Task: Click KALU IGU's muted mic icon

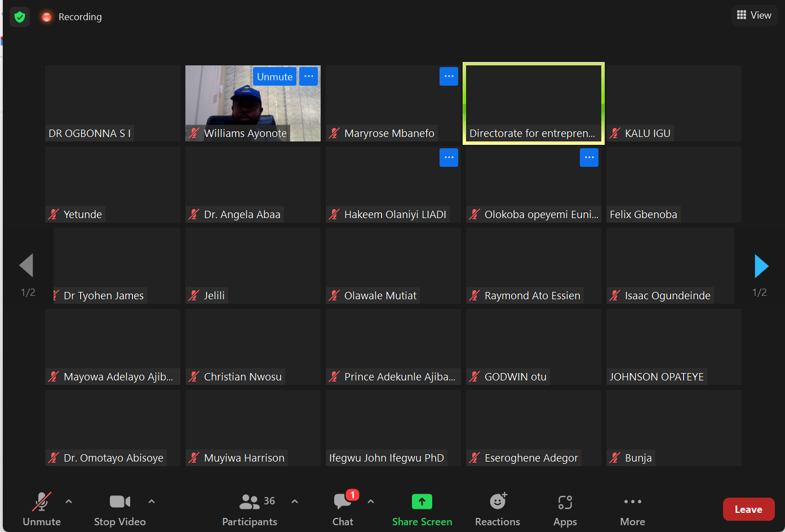Action: pyautogui.click(x=615, y=134)
